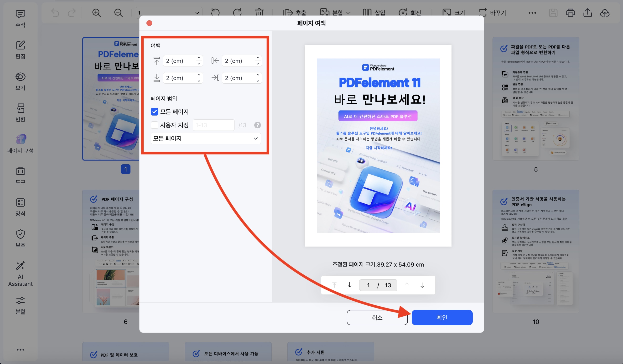Expand the 분할 split dropdown arrow

coord(348,12)
